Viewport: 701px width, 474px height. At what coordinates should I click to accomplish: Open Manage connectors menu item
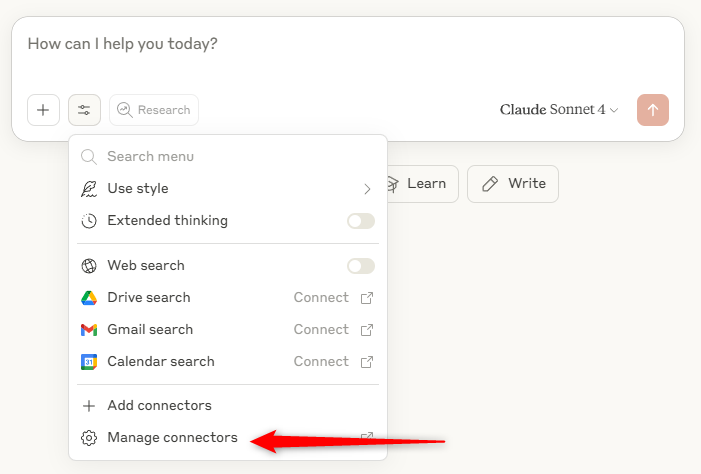pyautogui.click(x=172, y=438)
